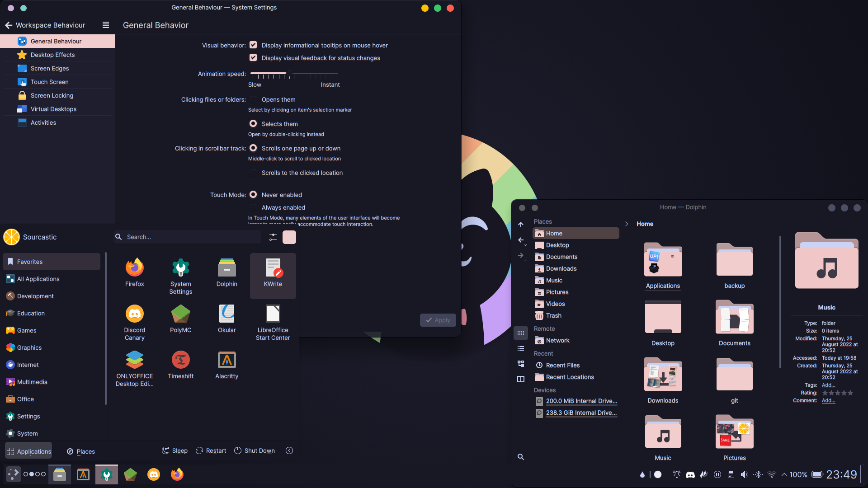Click Add... next to Tags in the info panel
868x488 pixels.
(x=828, y=385)
